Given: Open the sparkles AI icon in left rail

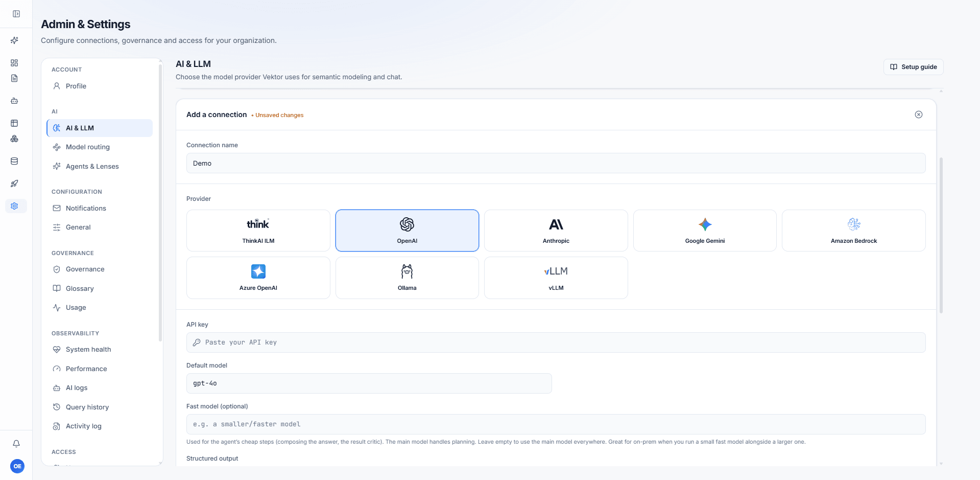Looking at the screenshot, I should point(14,40).
